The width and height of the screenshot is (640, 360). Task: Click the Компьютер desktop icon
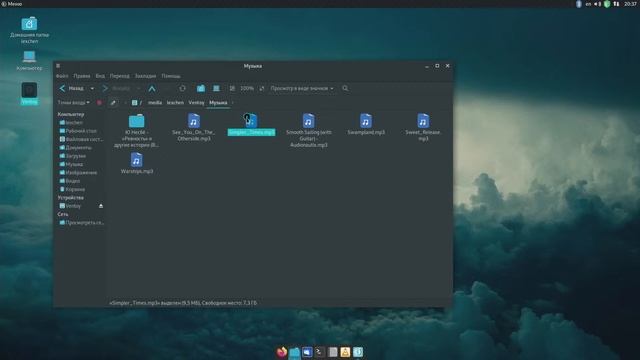point(29,60)
